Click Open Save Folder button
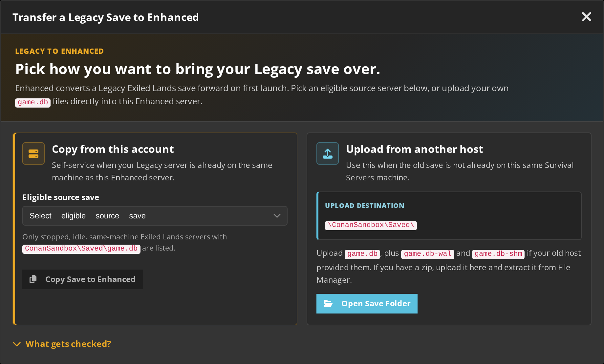Screen dimensions: 604x364 tap(367, 304)
